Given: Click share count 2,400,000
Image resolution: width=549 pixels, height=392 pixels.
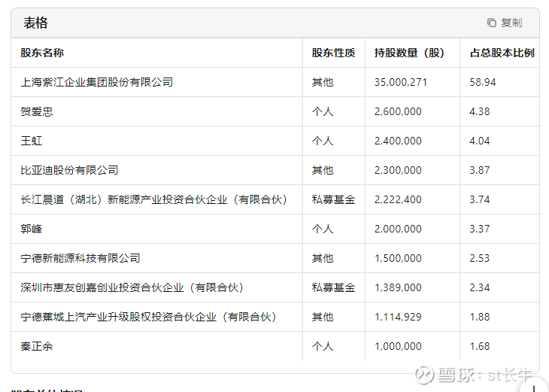Looking at the screenshot, I should 398,141.
